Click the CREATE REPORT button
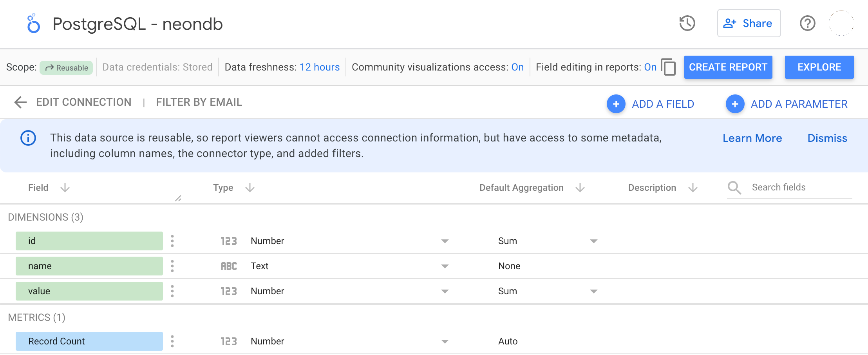The height and width of the screenshot is (355, 868). 728,67
